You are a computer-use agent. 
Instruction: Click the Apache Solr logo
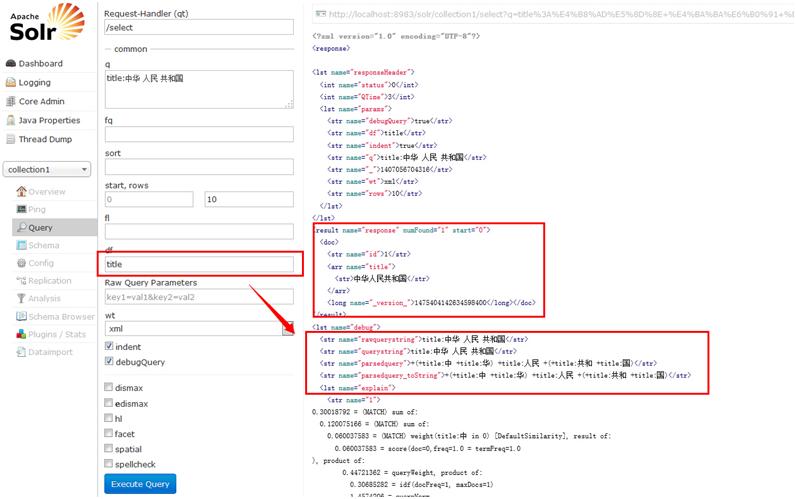[47, 22]
